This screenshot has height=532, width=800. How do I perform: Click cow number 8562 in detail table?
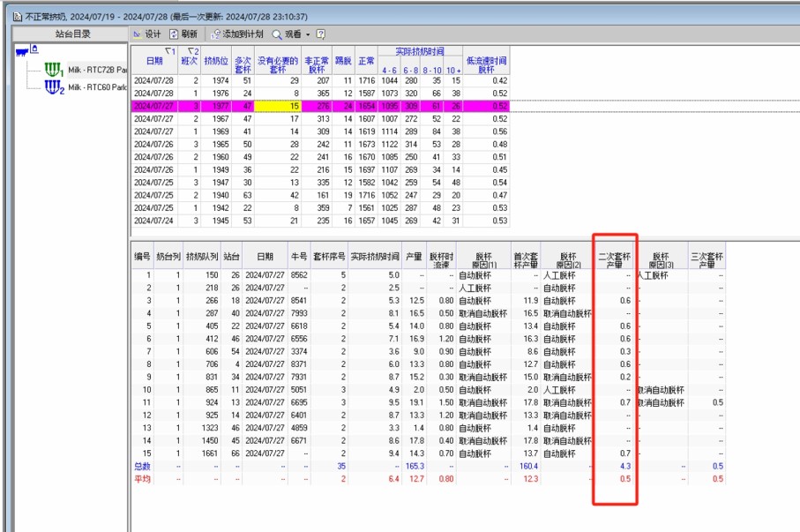pyautogui.click(x=299, y=275)
